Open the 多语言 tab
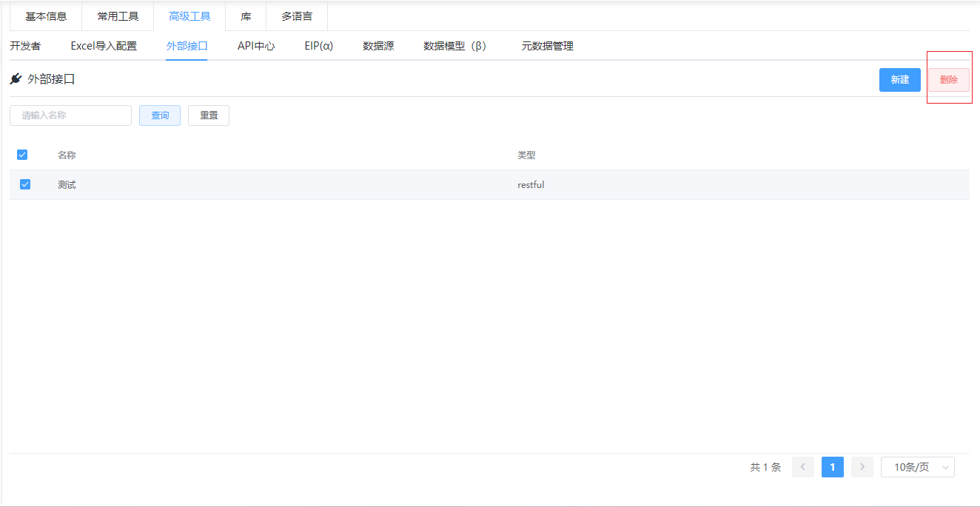Screen dimensions: 980x507 [x=297, y=16]
